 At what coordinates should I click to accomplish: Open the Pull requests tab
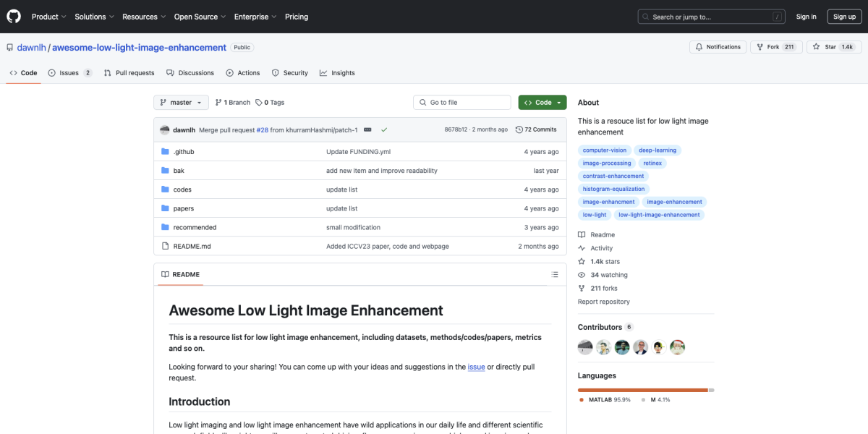tap(129, 73)
